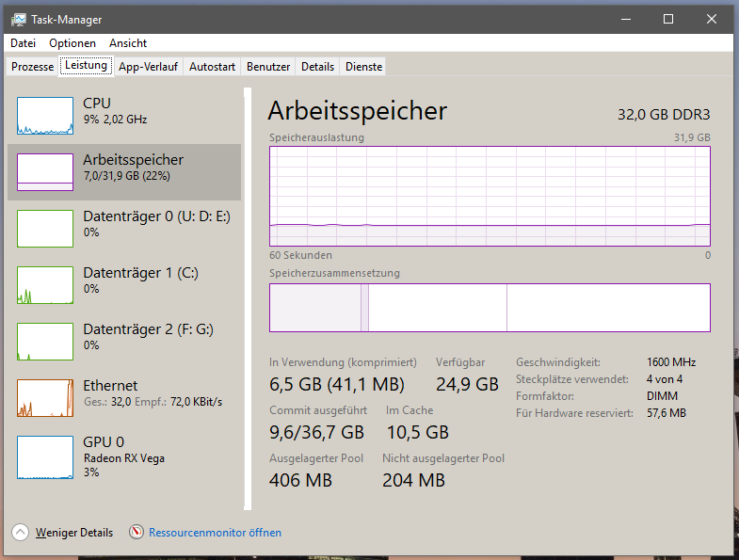Select the Datenträger 1 (C:) graph thumbnail

point(45,285)
